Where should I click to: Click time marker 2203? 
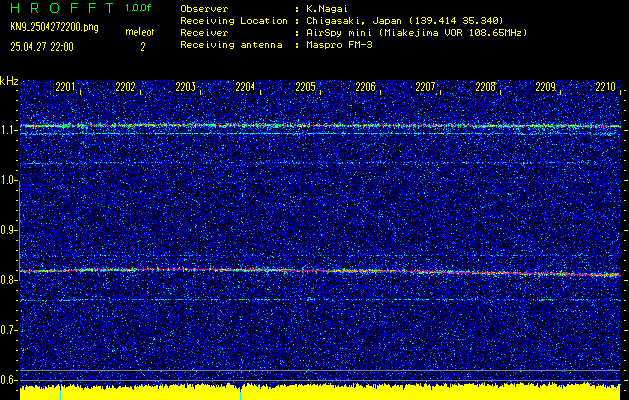(x=185, y=87)
